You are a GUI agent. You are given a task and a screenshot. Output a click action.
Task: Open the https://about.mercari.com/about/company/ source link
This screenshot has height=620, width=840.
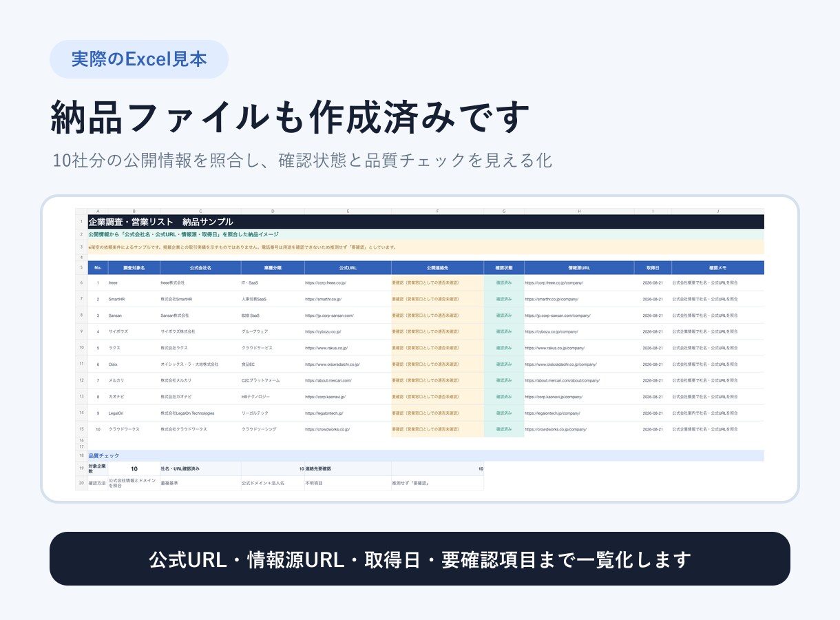(562, 380)
